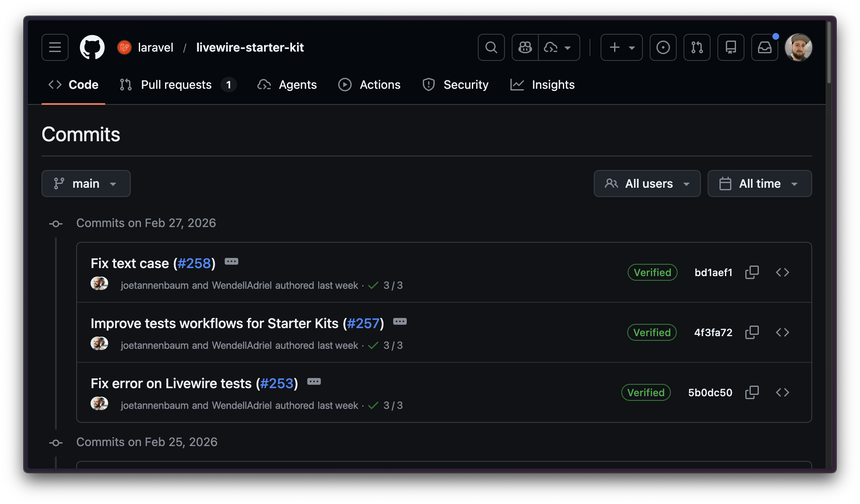Image resolution: width=860 pixels, height=504 pixels.
Task: Copy full SHA for 4f3fa72
Action: 752,332
